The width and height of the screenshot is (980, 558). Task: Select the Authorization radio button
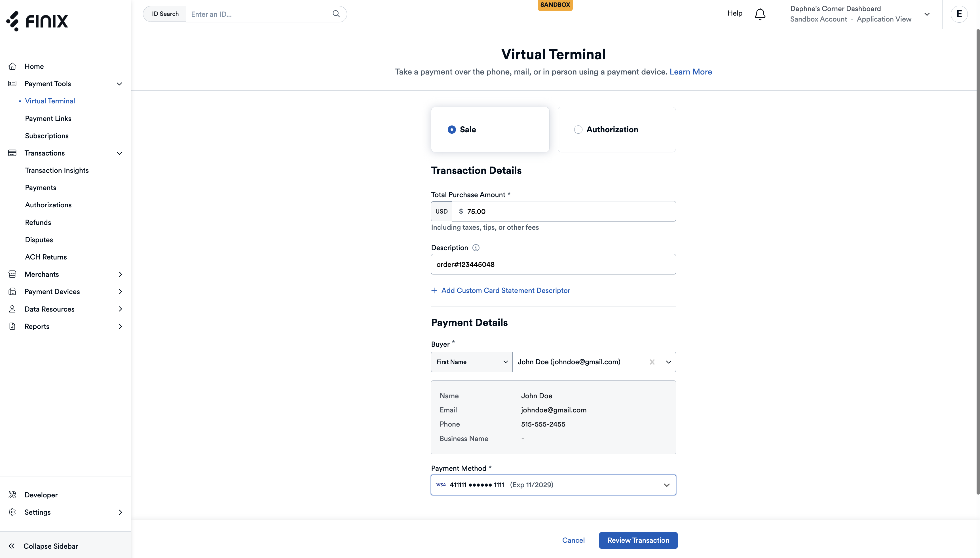[x=578, y=129]
